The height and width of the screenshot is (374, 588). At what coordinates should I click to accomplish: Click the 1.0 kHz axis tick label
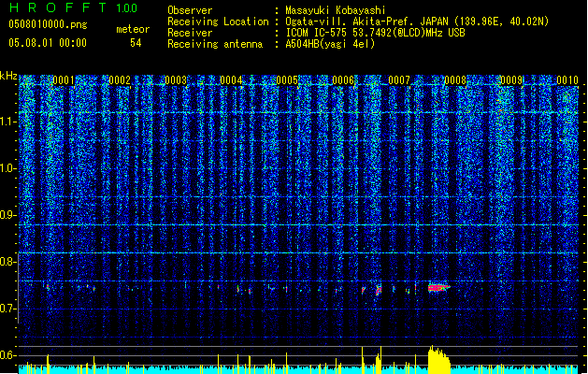[7, 168]
